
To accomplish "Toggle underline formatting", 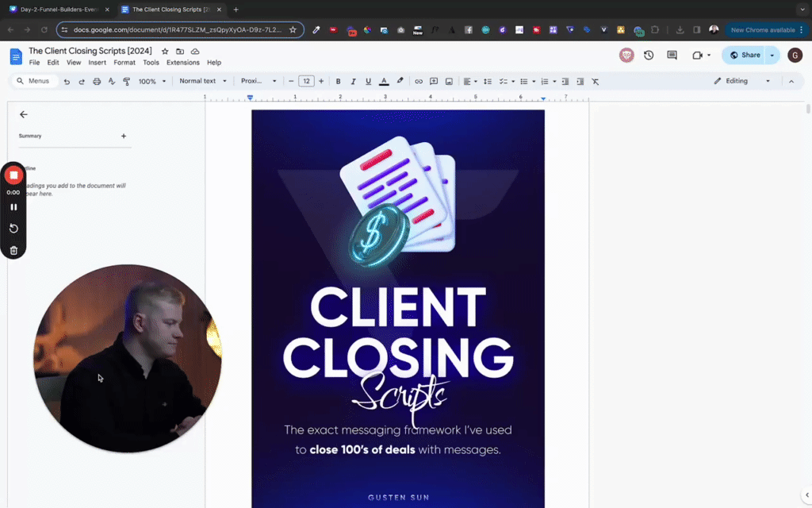I will coord(368,81).
